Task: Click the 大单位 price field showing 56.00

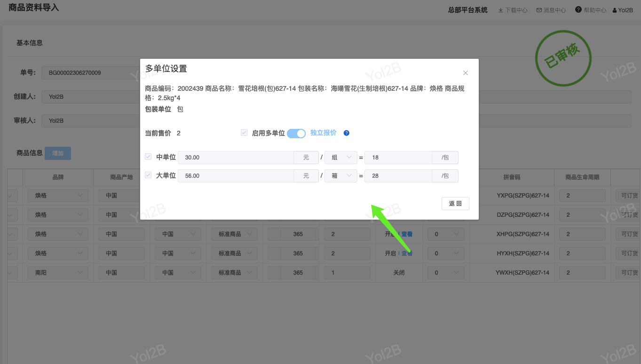Action: pyautogui.click(x=236, y=176)
